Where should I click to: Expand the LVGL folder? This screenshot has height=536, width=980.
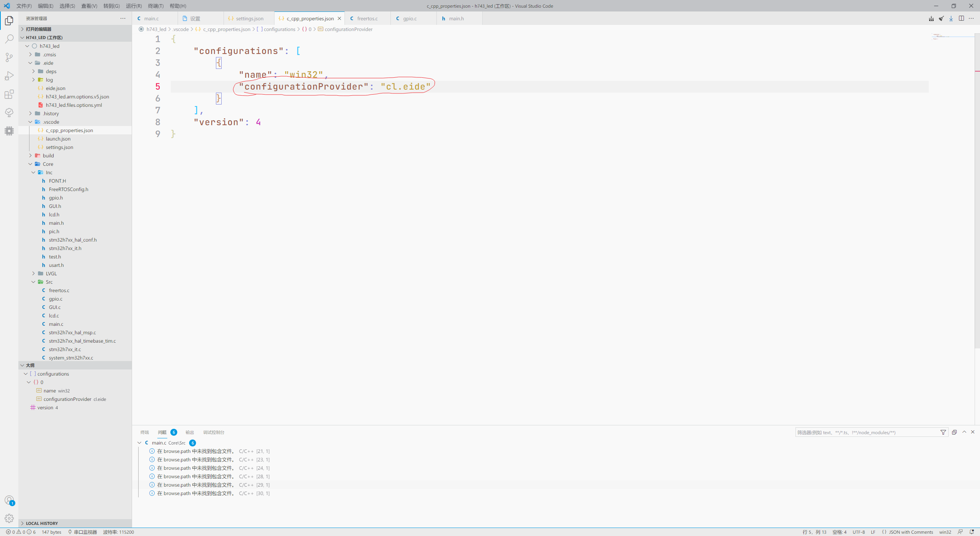52,273
